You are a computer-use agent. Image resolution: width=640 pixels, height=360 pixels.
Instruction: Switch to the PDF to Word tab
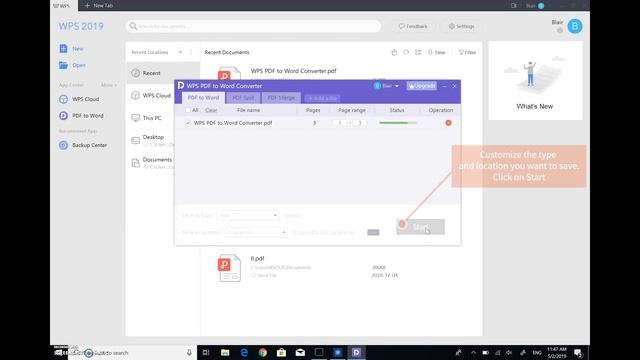click(x=203, y=98)
